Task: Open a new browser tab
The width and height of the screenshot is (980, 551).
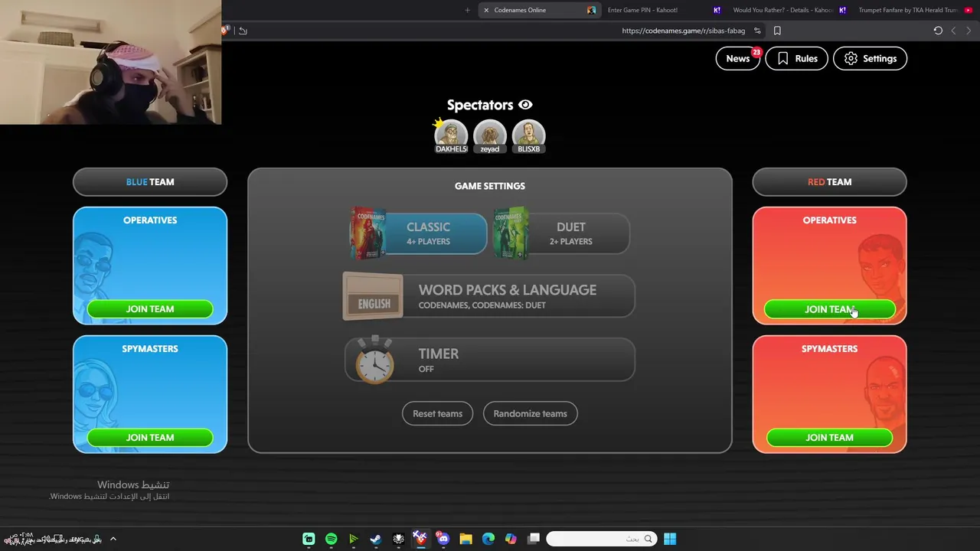Action: [467, 10]
